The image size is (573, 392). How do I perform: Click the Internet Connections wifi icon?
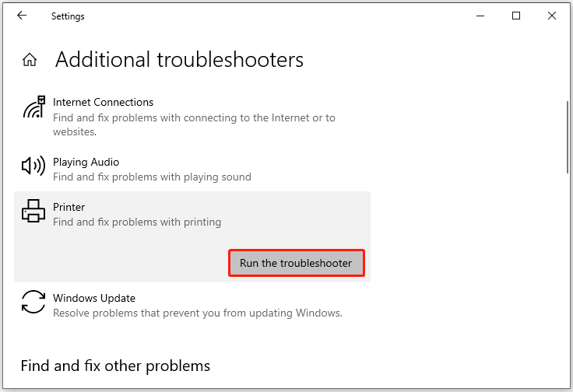[x=33, y=109]
